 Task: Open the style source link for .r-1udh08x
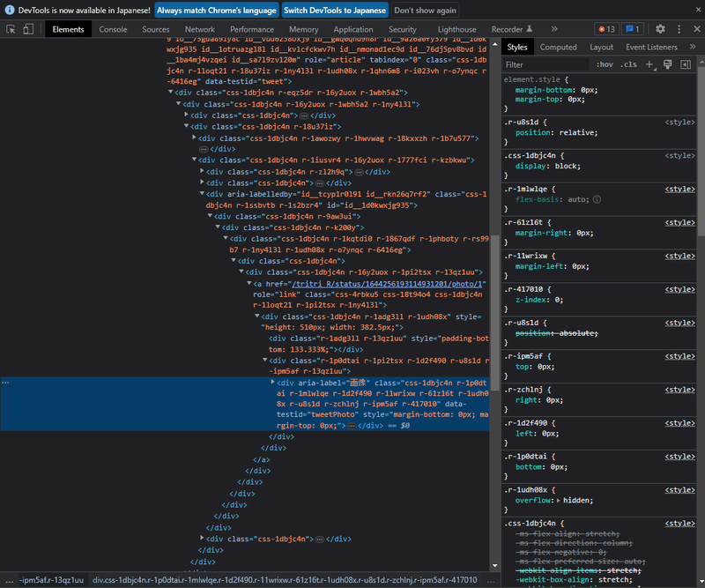click(679, 490)
